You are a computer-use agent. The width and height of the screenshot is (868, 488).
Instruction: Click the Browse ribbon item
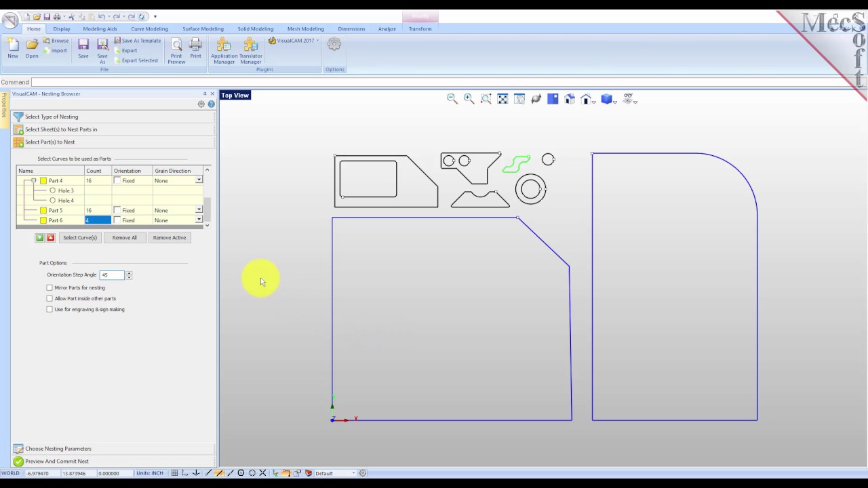pyautogui.click(x=56, y=41)
